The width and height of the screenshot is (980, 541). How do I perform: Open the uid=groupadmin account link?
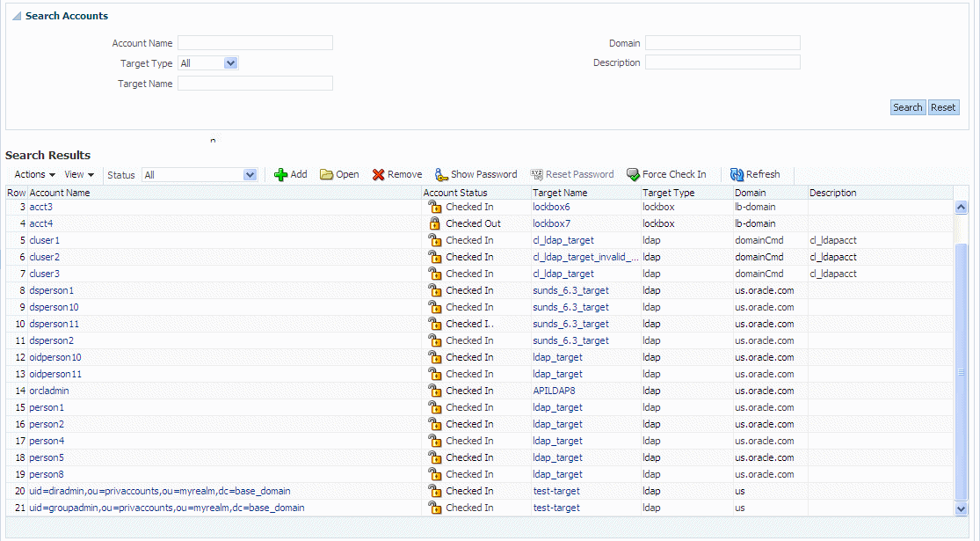click(167, 508)
